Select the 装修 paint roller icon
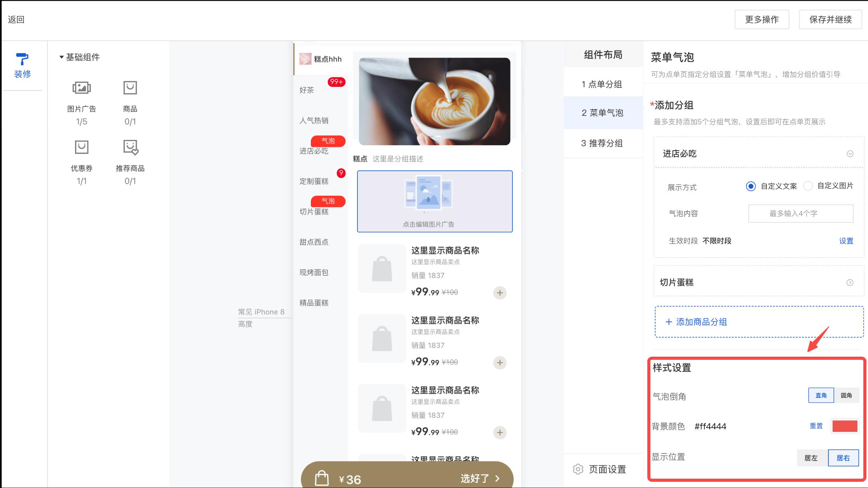This screenshot has width=868, height=488. (x=22, y=59)
